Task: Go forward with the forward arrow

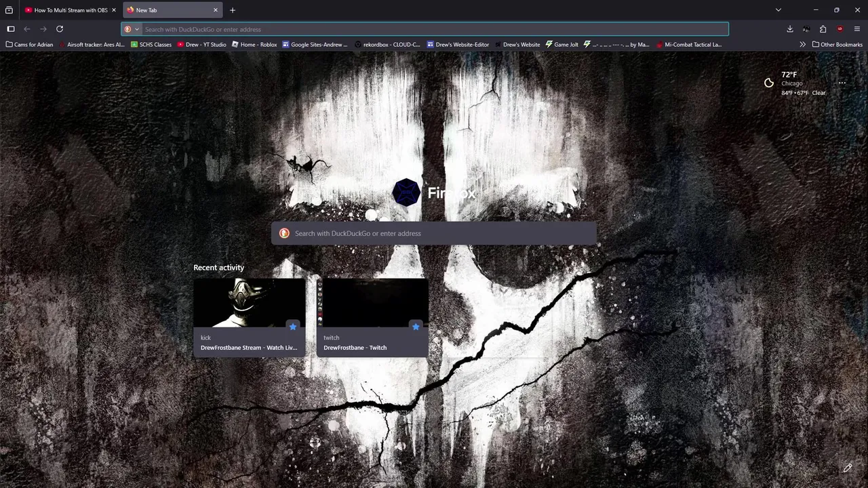Action: coord(43,29)
